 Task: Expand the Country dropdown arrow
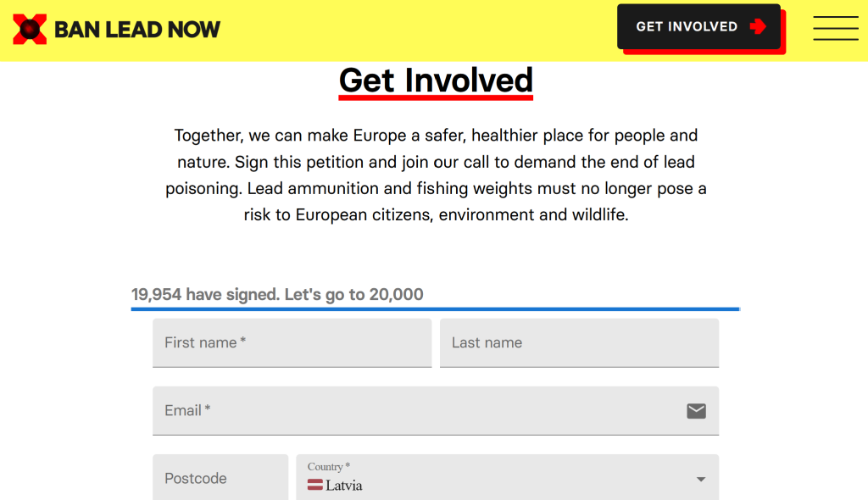[x=701, y=479]
